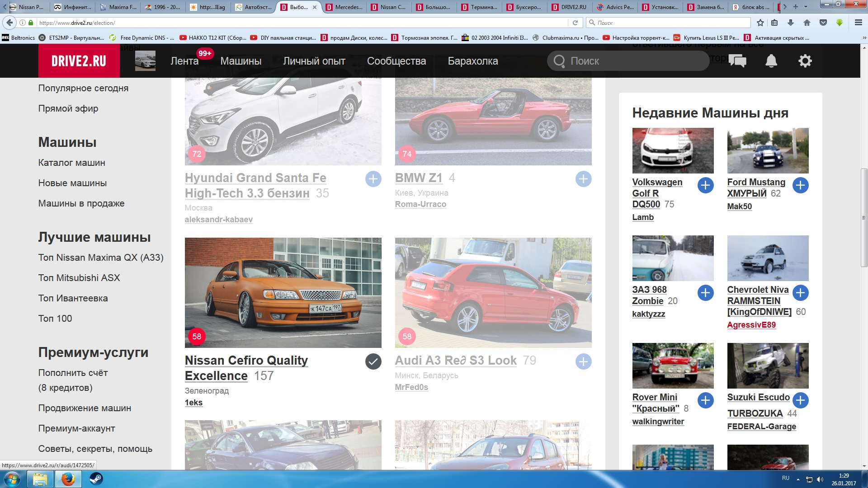The image size is (868, 488).
Task: Open Volkswagen Golf R thumbnail
Action: pyautogui.click(x=673, y=150)
